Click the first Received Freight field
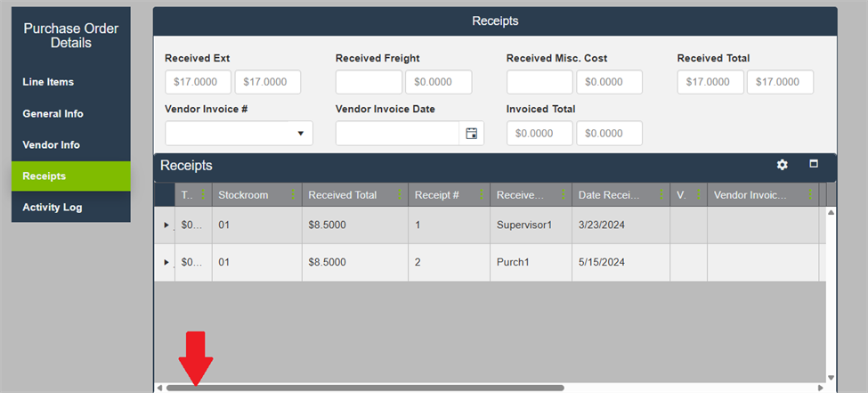The width and height of the screenshot is (868, 418). (x=369, y=82)
